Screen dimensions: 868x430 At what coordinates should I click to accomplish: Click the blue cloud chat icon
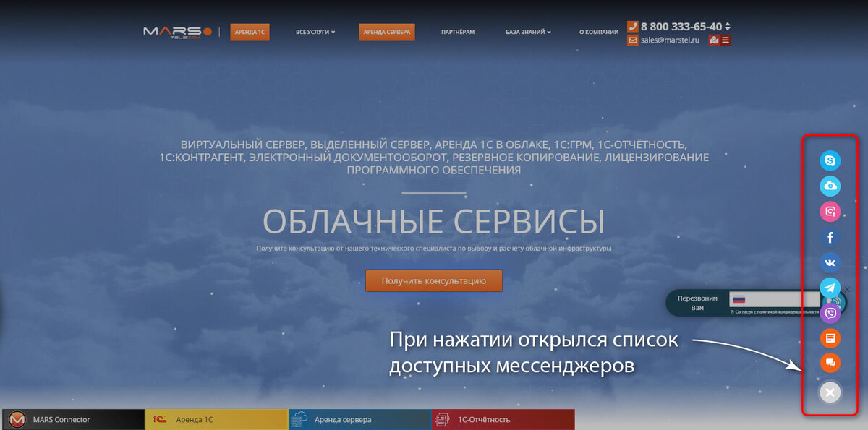pyautogui.click(x=830, y=186)
